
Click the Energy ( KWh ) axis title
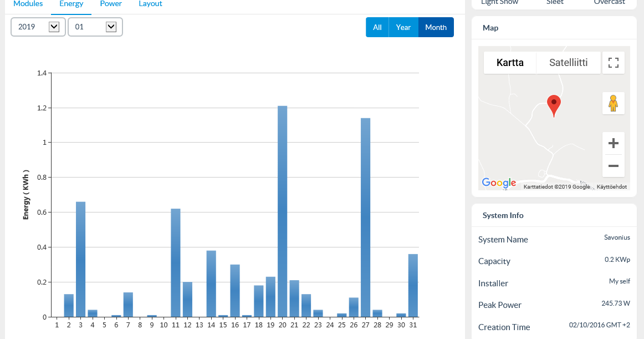pyautogui.click(x=26, y=195)
